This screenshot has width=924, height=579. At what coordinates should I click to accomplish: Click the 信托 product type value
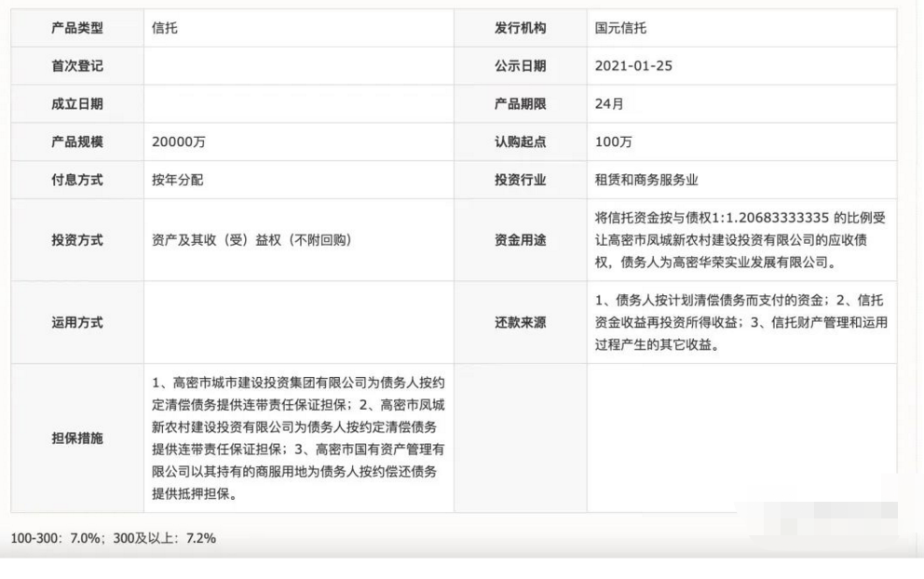coord(165,28)
